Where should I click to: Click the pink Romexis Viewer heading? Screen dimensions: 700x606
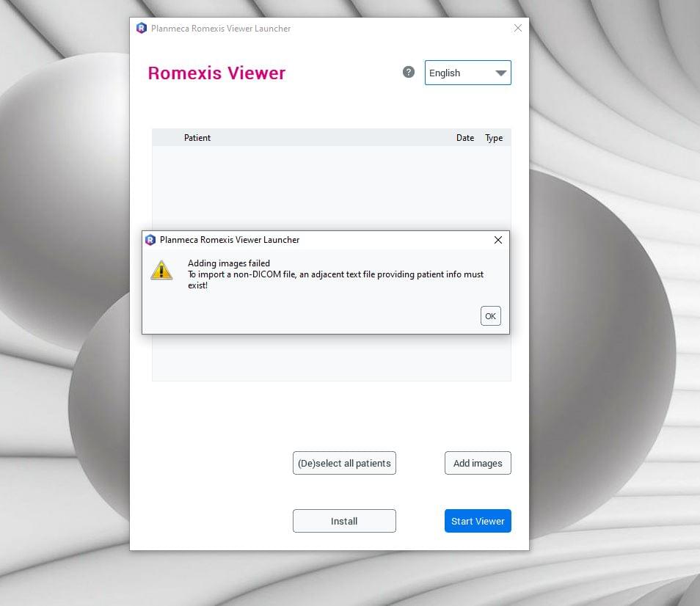tap(216, 73)
